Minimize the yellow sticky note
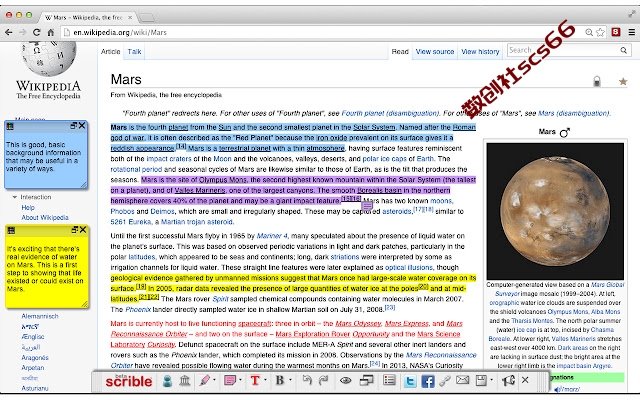This screenshot has height=400, width=640. click(x=74, y=230)
